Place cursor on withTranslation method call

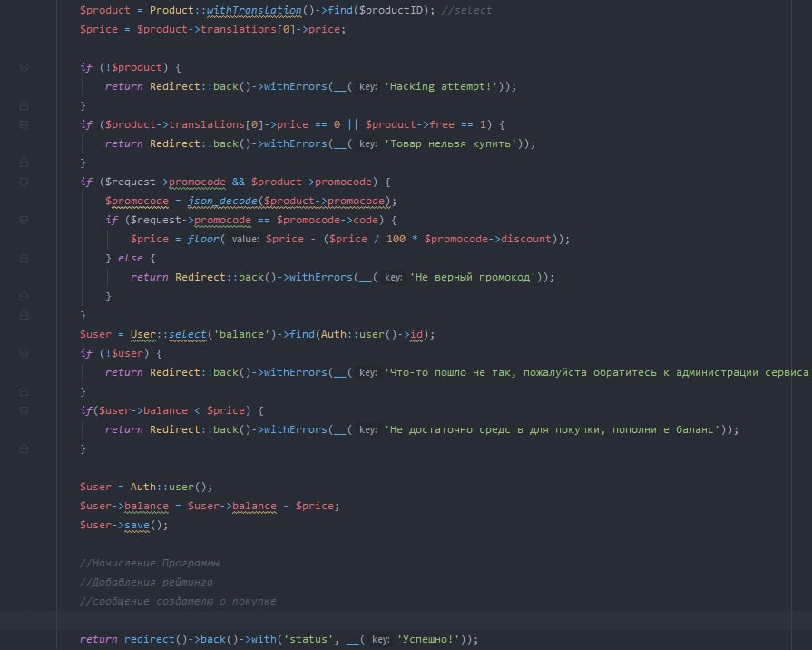coord(254,10)
